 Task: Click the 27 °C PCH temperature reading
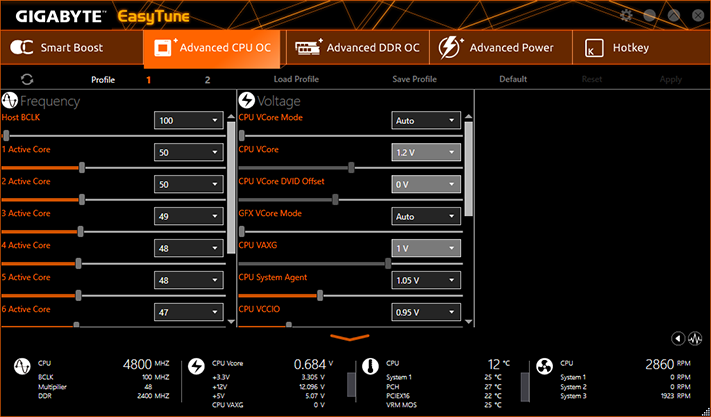[492, 387]
